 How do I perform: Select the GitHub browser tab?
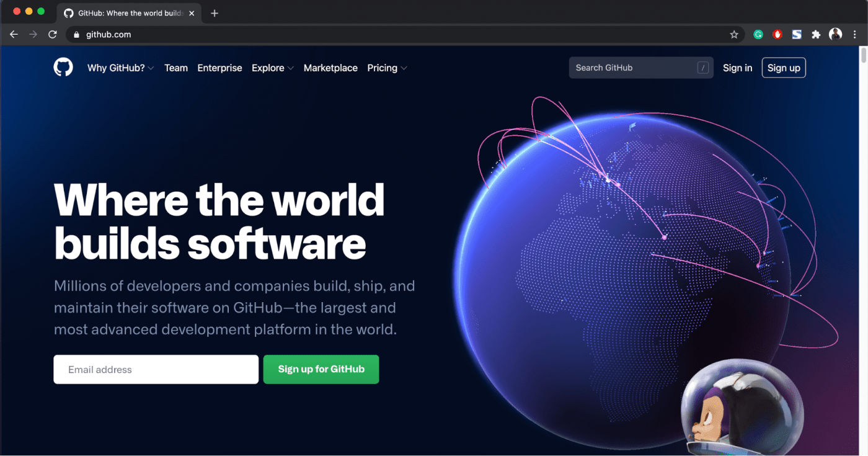point(129,13)
